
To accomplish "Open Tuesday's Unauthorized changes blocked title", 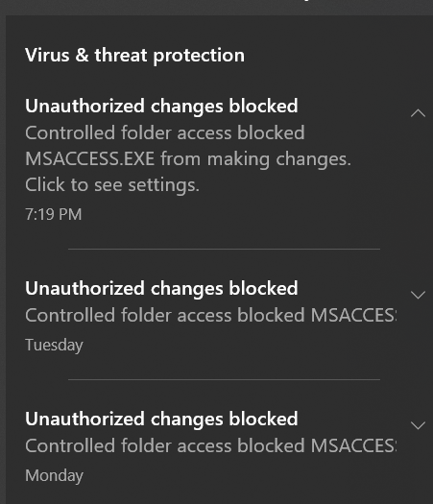I will [x=161, y=288].
